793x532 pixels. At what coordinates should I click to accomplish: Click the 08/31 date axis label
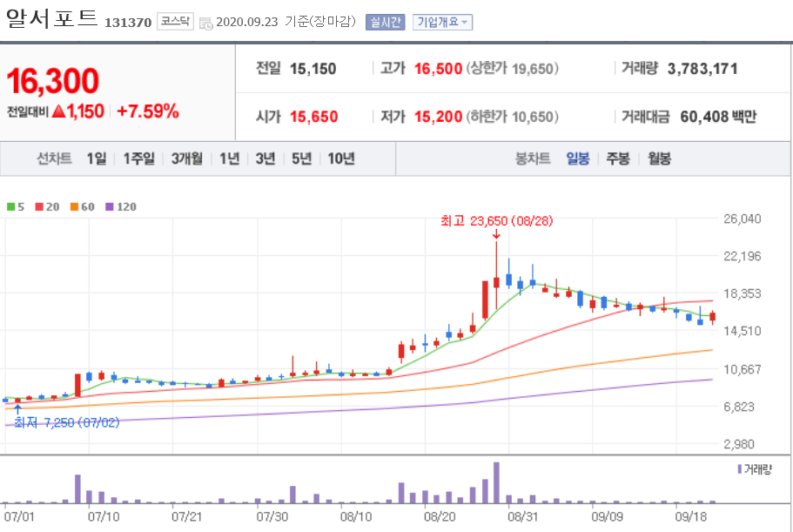[522, 517]
